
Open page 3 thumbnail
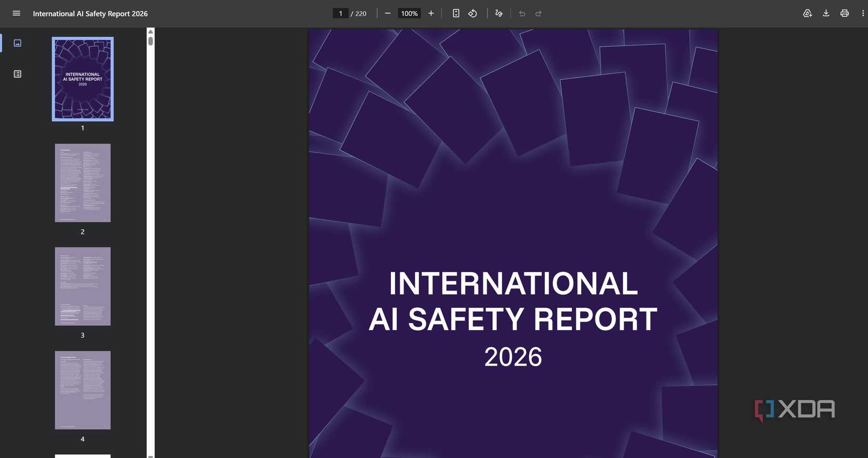tap(83, 286)
